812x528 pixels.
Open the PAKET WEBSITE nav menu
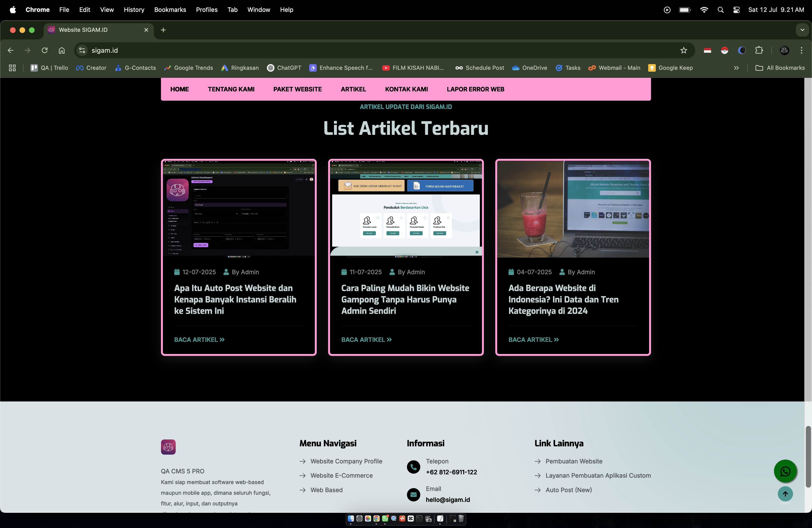click(297, 89)
